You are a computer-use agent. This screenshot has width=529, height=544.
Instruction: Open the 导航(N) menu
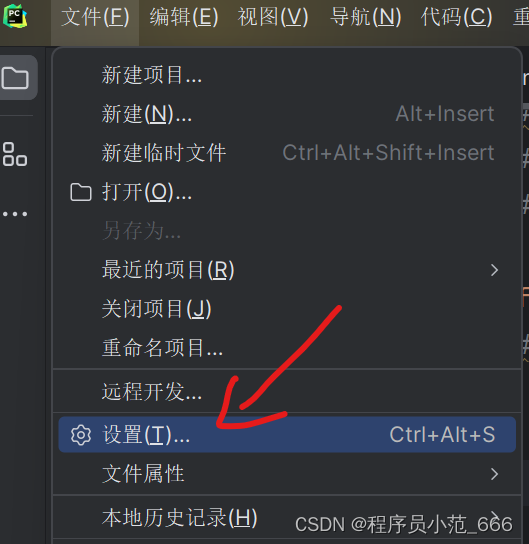point(366,17)
